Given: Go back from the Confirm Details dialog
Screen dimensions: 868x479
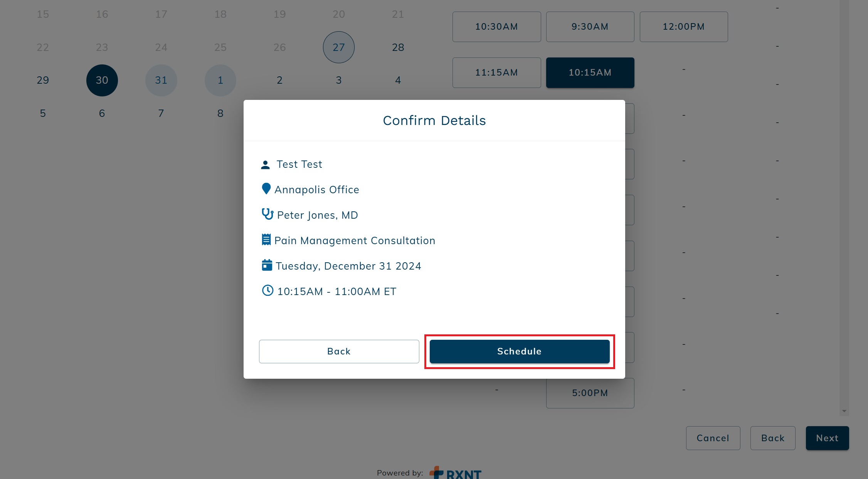Looking at the screenshot, I should tap(339, 351).
